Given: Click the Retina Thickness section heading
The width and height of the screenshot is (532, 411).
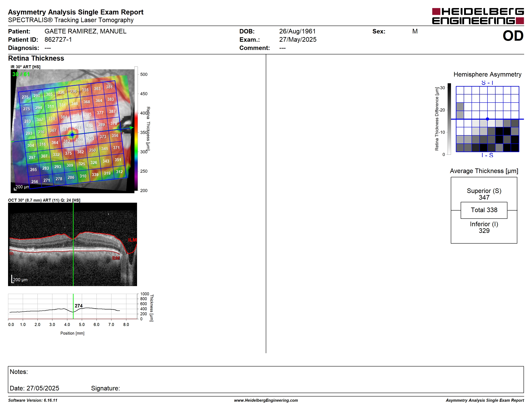Looking at the screenshot, I should coord(36,58).
